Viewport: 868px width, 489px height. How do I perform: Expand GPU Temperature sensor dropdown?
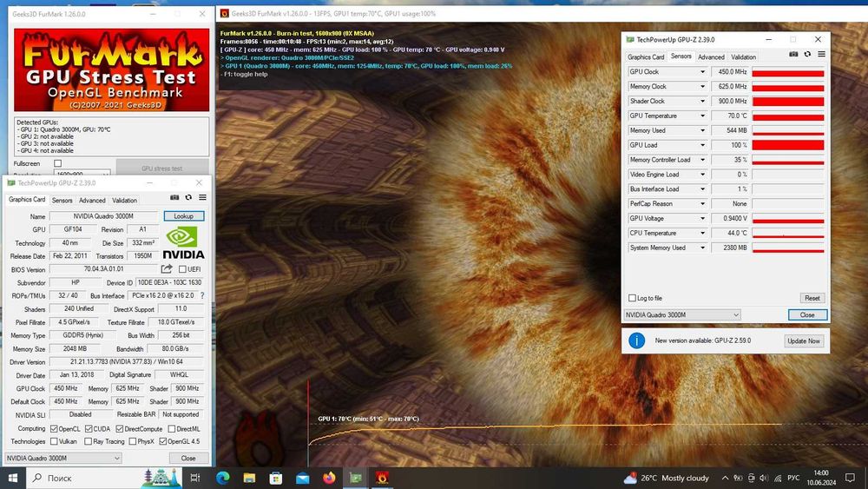coord(702,116)
